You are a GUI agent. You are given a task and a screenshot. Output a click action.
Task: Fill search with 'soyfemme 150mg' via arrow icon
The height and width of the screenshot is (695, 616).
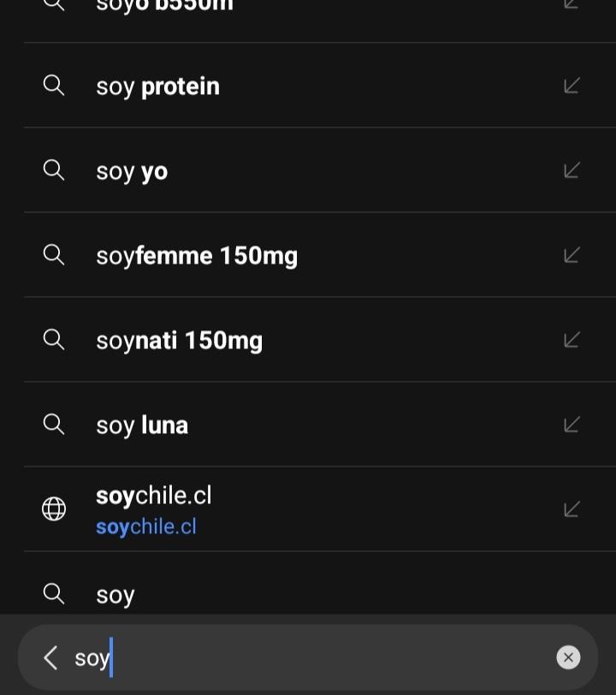572,255
